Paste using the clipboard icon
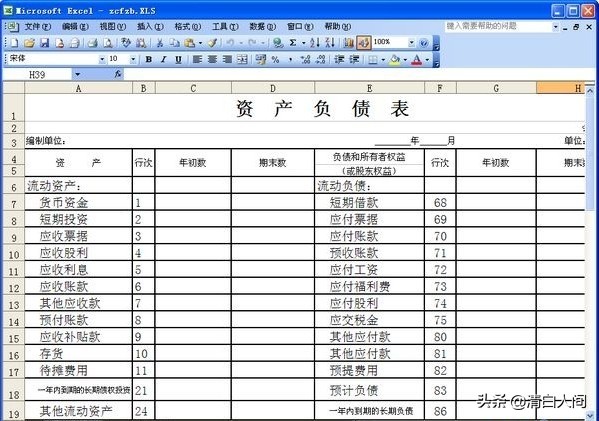This screenshot has height=421, width=599. 189,43
